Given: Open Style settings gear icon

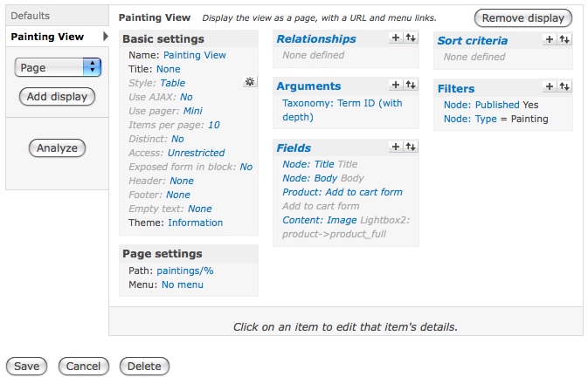Looking at the screenshot, I should pyautogui.click(x=250, y=81).
